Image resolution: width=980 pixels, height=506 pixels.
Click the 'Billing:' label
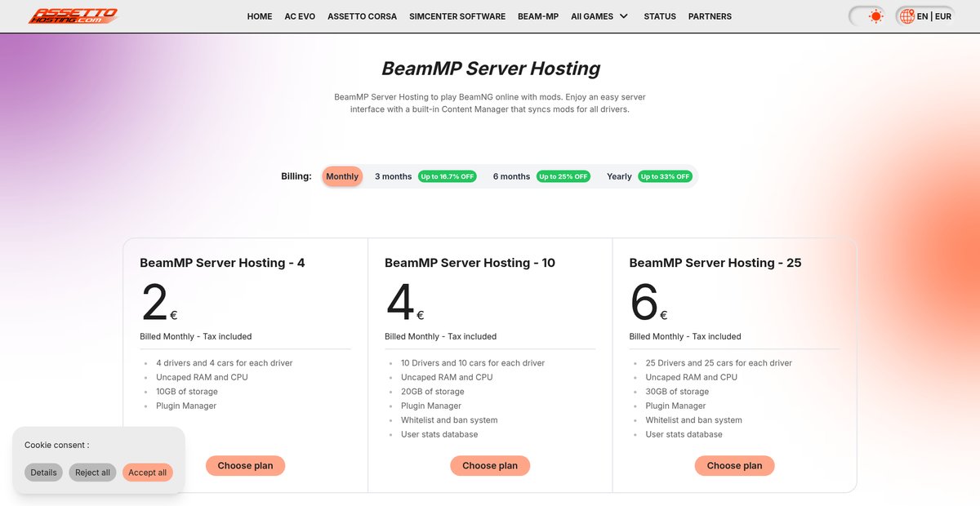pyautogui.click(x=296, y=176)
